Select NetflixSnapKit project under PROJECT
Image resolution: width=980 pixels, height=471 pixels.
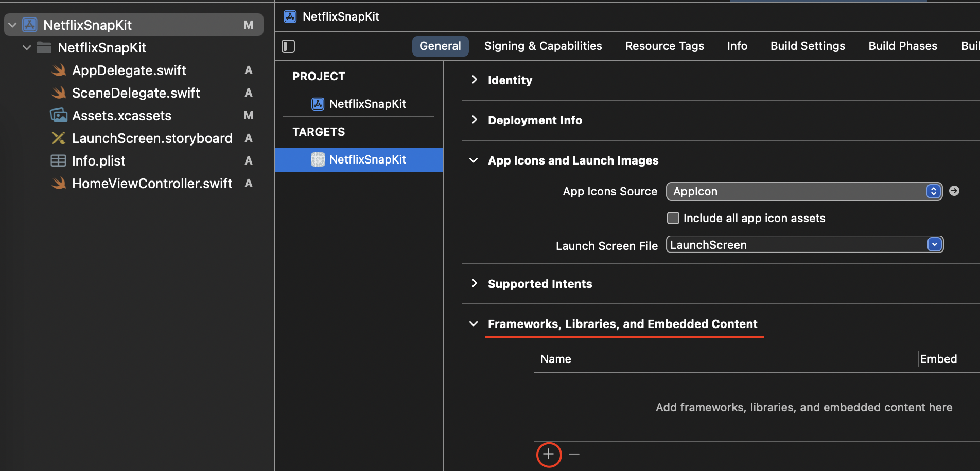367,104
